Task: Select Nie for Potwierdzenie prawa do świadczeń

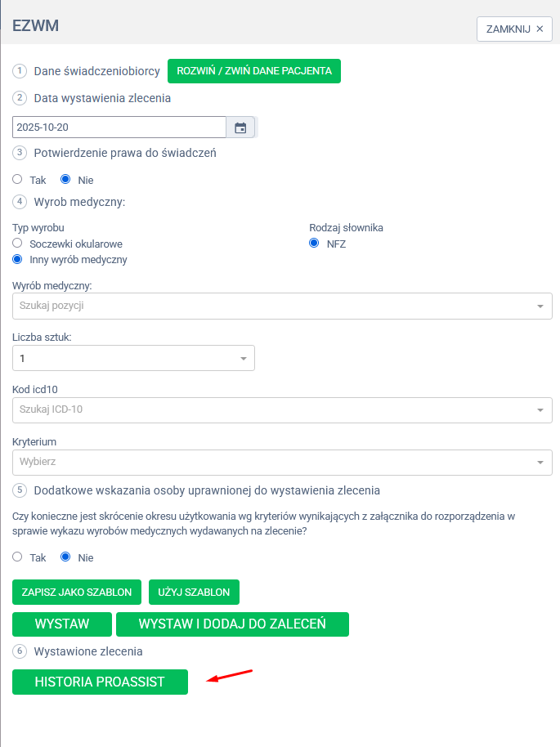Action: coord(65,180)
